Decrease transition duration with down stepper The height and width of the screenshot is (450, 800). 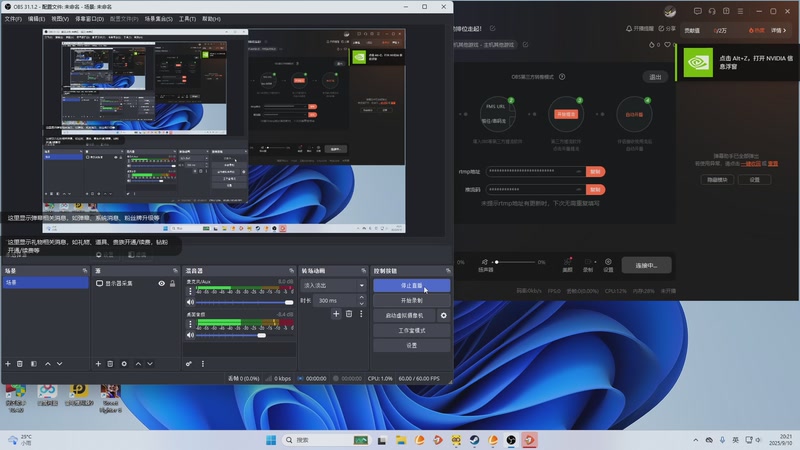click(361, 304)
